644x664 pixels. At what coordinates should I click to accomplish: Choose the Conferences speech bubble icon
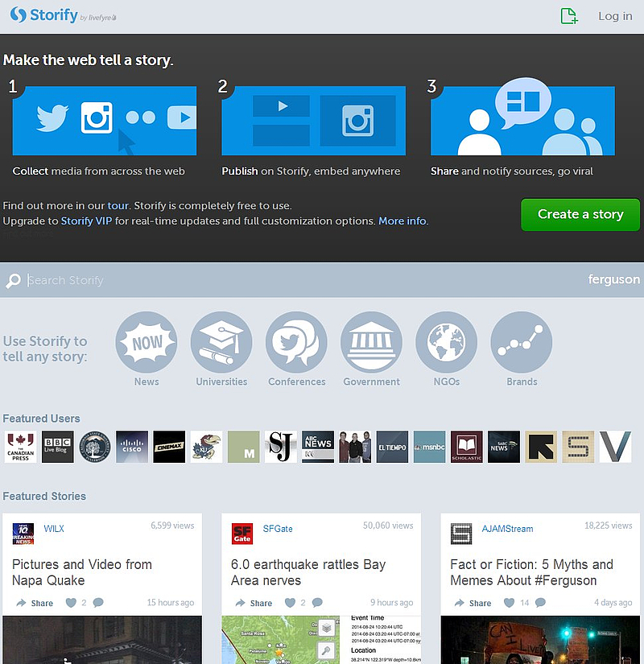[296, 343]
